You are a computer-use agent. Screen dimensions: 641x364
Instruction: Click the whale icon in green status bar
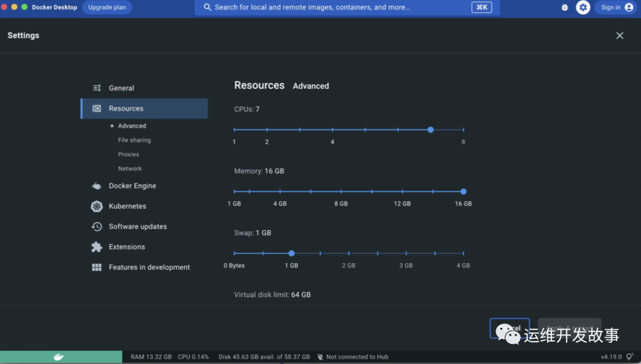tap(59, 357)
